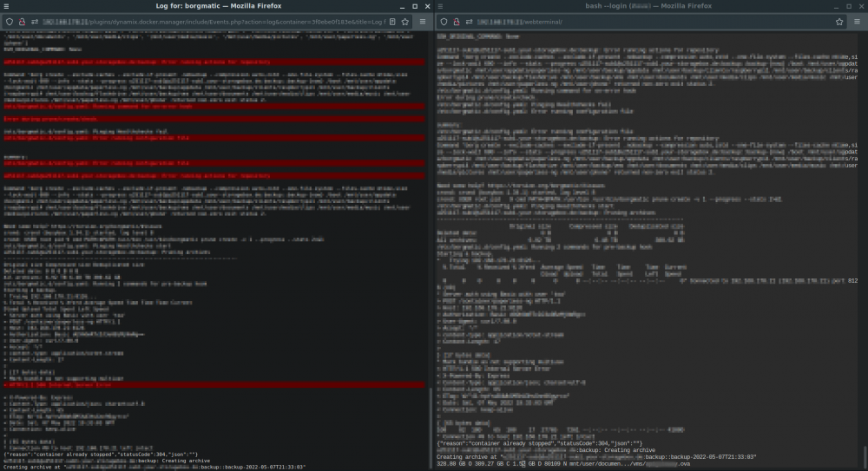Open permissions icon in the webterminal address bar

tap(470, 22)
